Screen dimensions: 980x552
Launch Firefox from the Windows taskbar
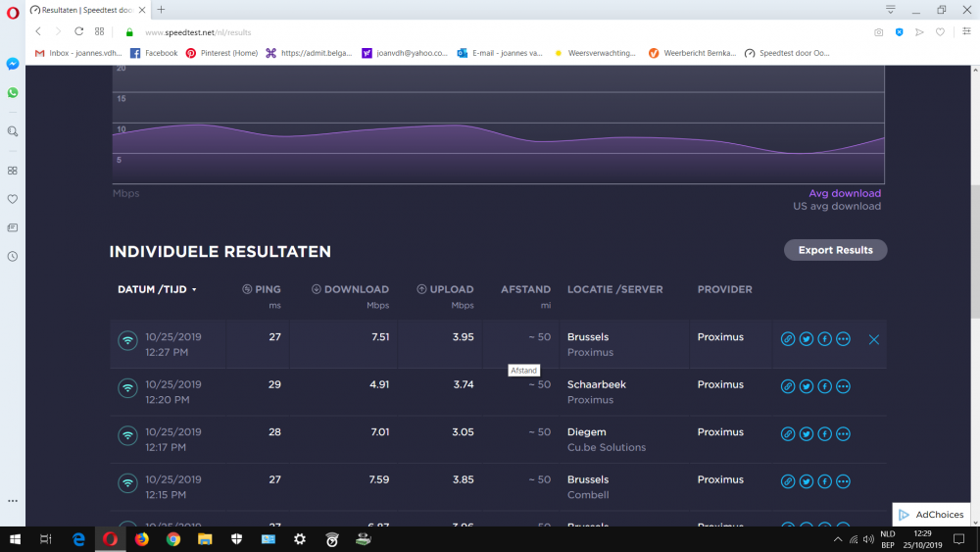point(142,539)
